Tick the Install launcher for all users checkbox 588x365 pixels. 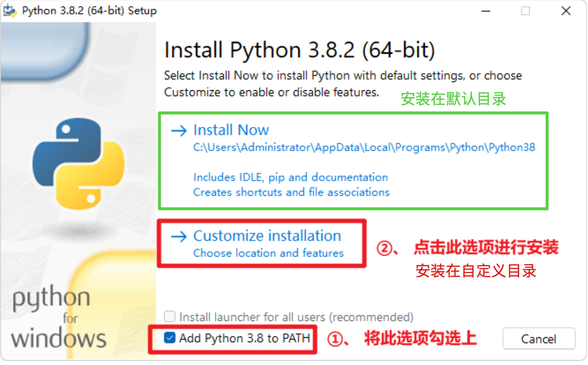point(170,317)
